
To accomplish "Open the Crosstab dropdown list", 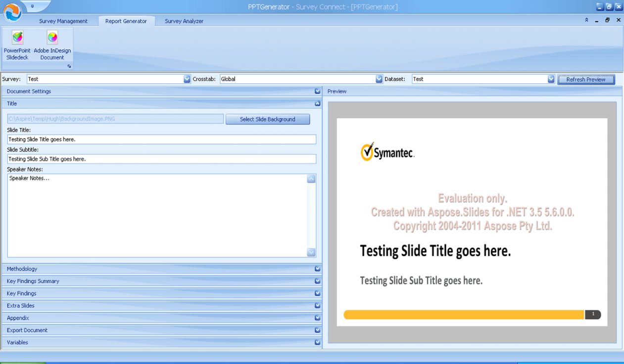I will coord(379,79).
